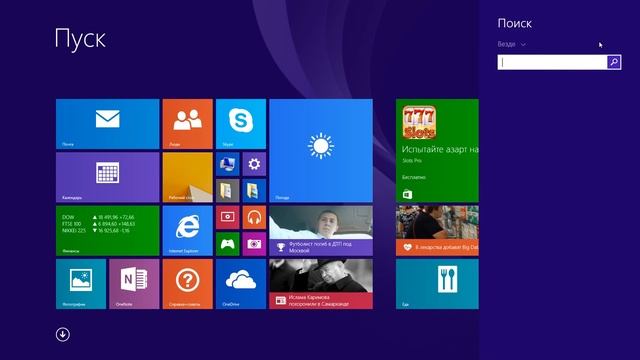Open the Xbox Games controller tile

click(x=227, y=244)
